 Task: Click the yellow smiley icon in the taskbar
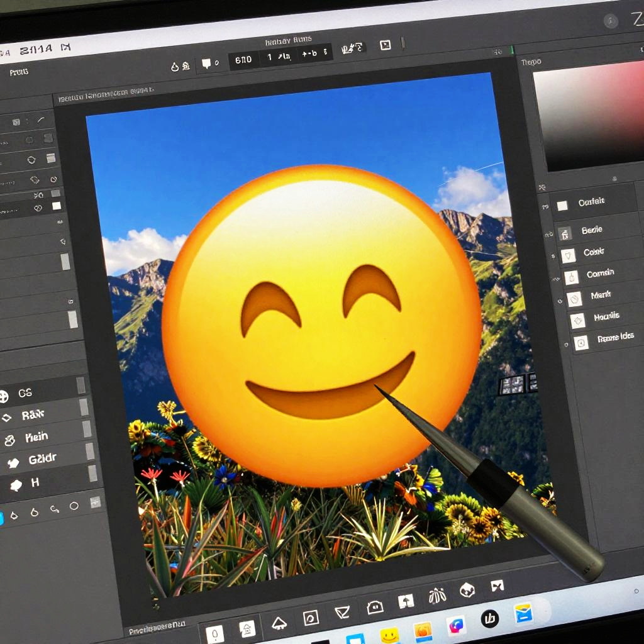(390, 635)
